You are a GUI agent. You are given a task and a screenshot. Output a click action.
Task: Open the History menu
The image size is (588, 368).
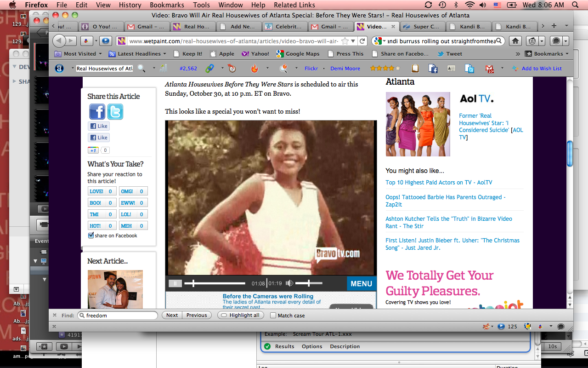tap(130, 5)
